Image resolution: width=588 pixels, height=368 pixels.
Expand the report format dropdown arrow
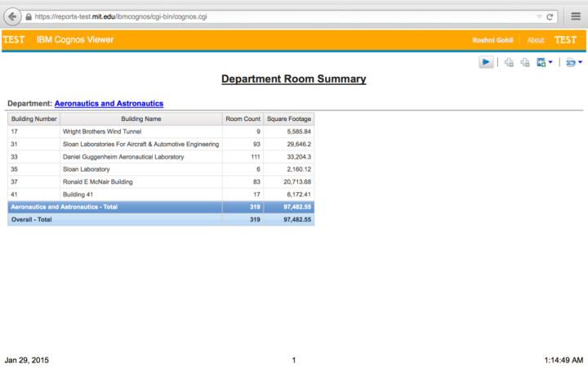pyautogui.click(x=580, y=62)
